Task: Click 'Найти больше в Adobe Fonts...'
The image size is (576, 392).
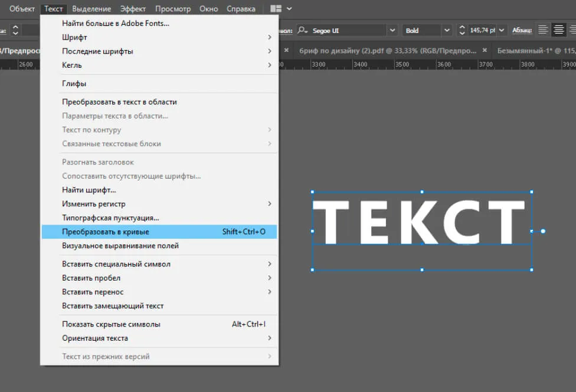Action: [x=116, y=23]
